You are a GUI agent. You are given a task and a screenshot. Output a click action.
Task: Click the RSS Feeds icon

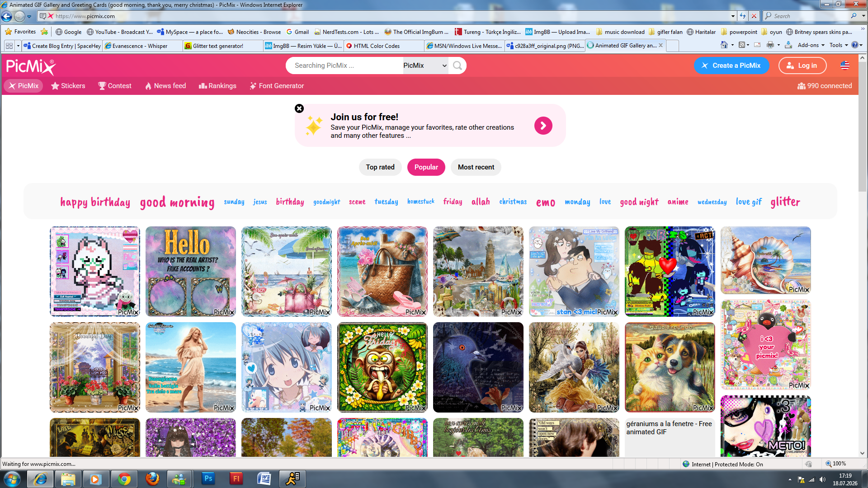click(742, 45)
